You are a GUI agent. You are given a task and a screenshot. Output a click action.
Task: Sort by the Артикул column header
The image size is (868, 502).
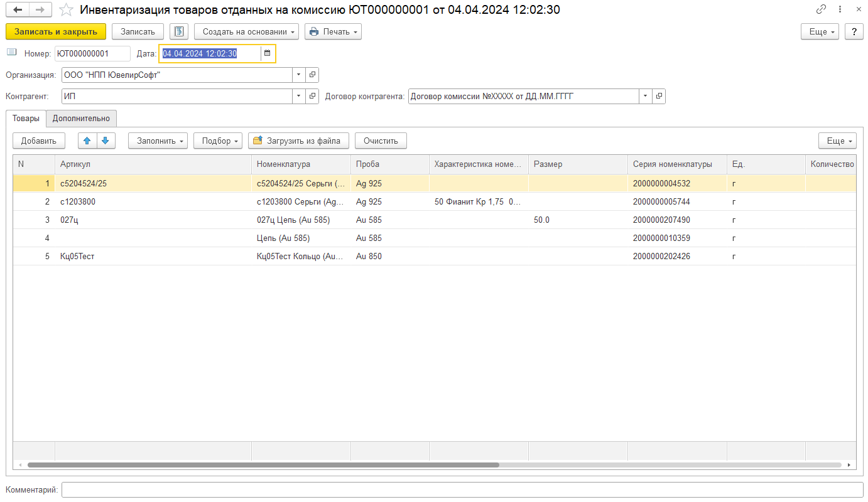pos(153,164)
